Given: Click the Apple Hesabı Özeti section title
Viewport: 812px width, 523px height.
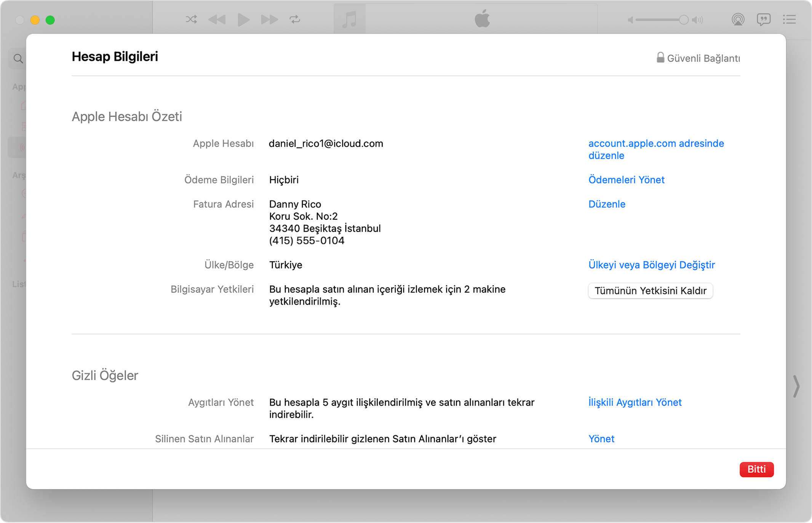Looking at the screenshot, I should click(x=127, y=116).
